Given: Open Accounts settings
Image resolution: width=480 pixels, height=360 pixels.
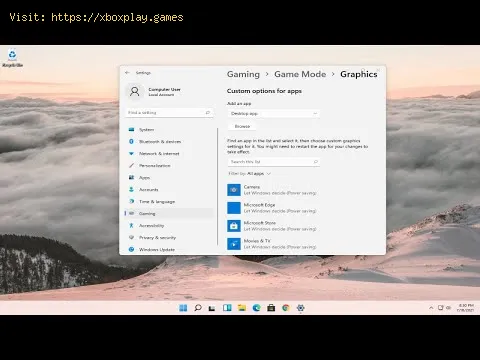Looking at the screenshot, I should pyautogui.click(x=169, y=189).
